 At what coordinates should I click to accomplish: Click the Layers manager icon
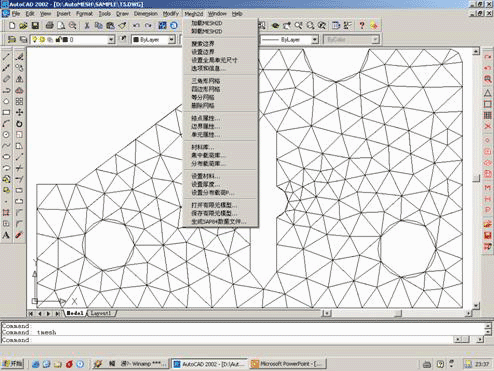tap(12, 40)
